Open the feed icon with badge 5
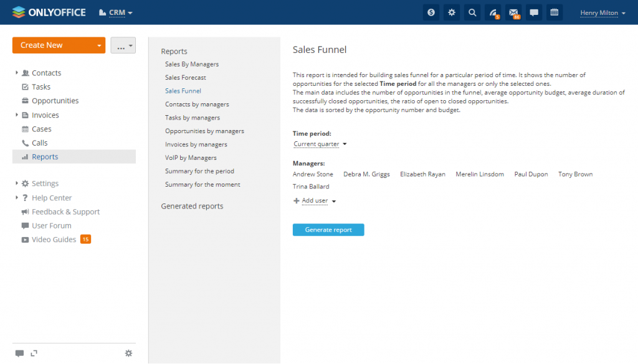The image size is (638, 364). coord(493,12)
